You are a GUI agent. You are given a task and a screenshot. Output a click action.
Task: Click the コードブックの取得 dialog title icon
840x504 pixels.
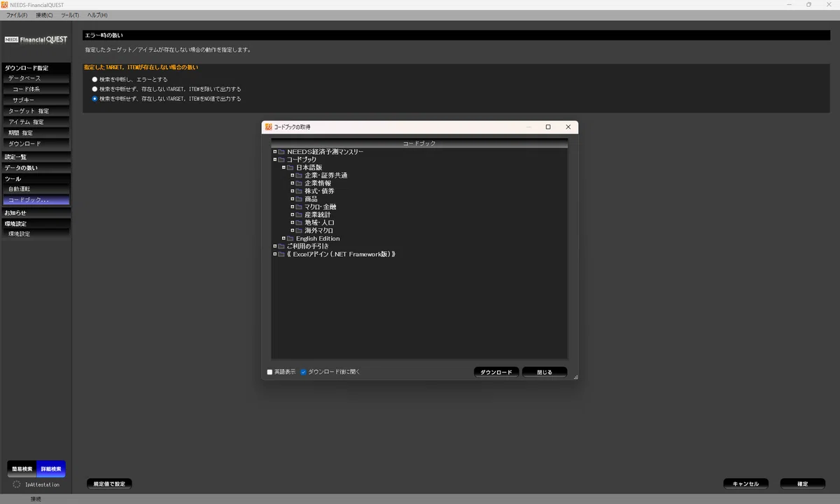point(268,127)
